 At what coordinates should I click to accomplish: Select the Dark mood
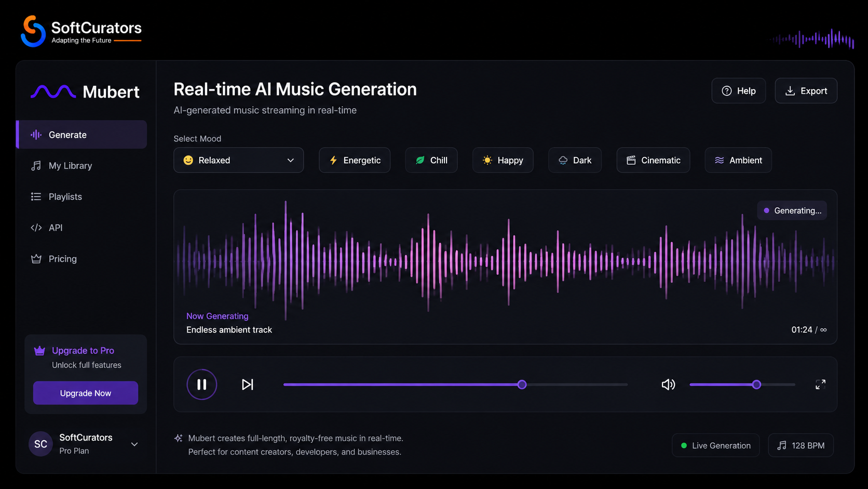click(x=575, y=160)
